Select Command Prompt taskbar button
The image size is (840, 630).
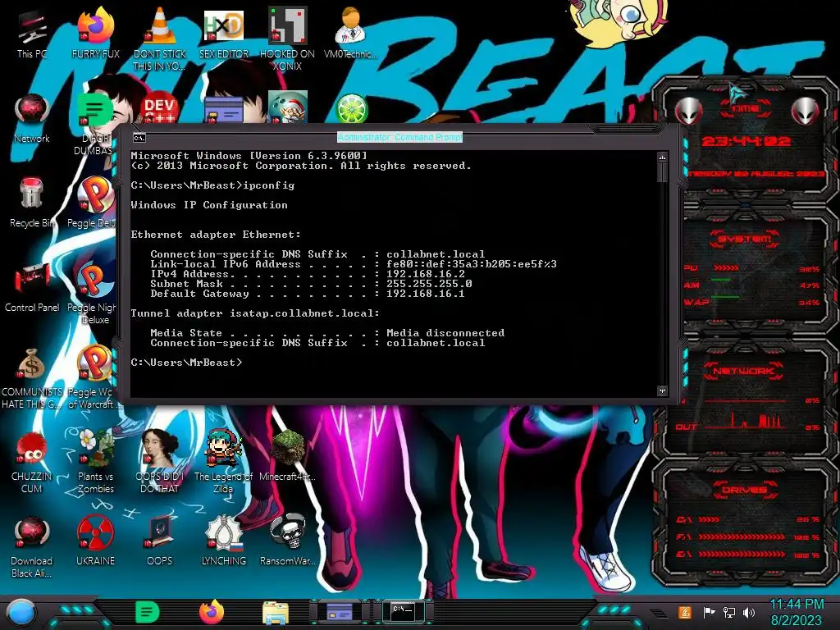pyautogui.click(x=404, y=611)
